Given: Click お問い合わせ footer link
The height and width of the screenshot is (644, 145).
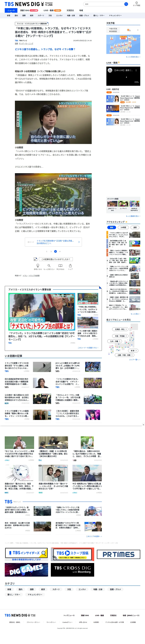Looking at the screenshot, I should coord(83,622).
